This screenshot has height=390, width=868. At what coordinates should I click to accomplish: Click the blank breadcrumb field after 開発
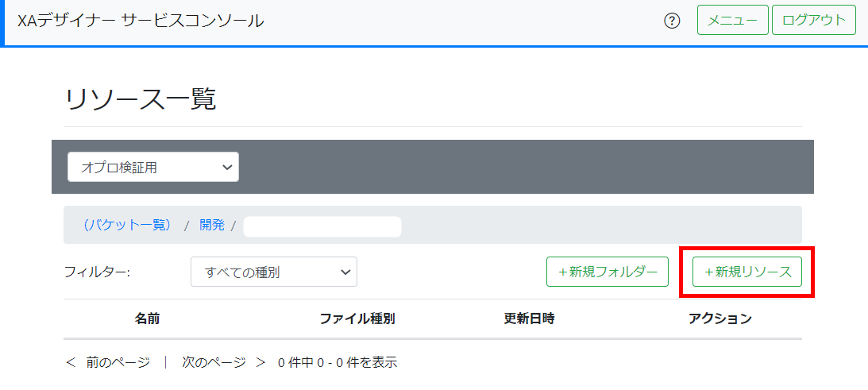322,226
